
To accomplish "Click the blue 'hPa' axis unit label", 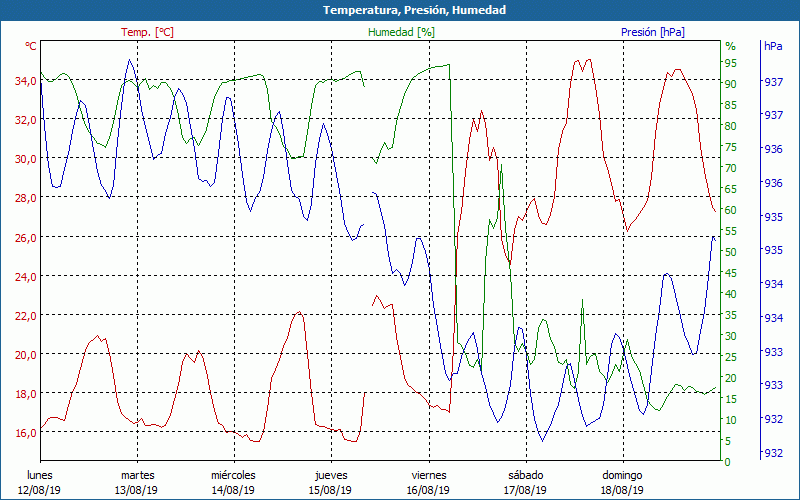I will pyautogui.click(x=773, y=46).
